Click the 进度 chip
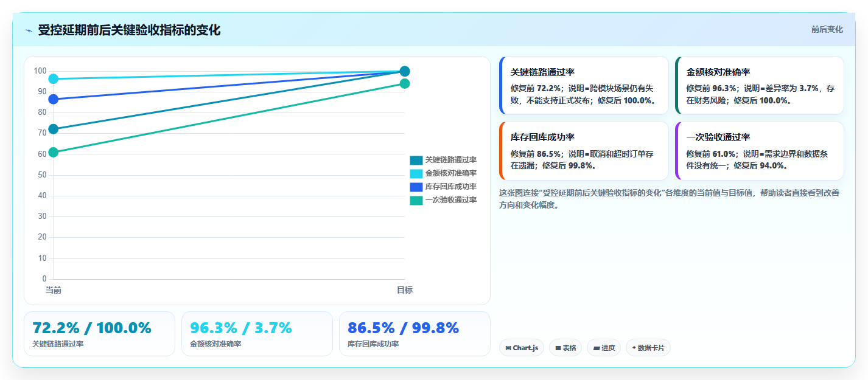Screen dimensions: 868x380 point(604,348)
